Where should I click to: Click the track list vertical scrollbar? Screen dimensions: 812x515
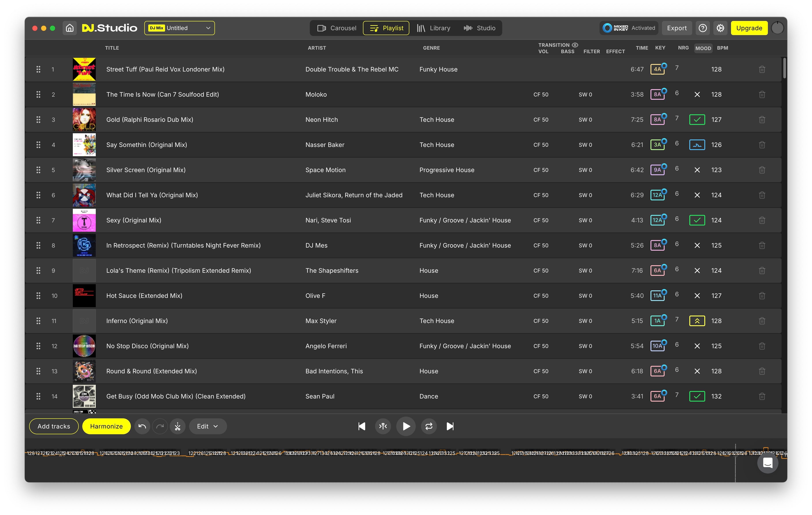[785, 68]
